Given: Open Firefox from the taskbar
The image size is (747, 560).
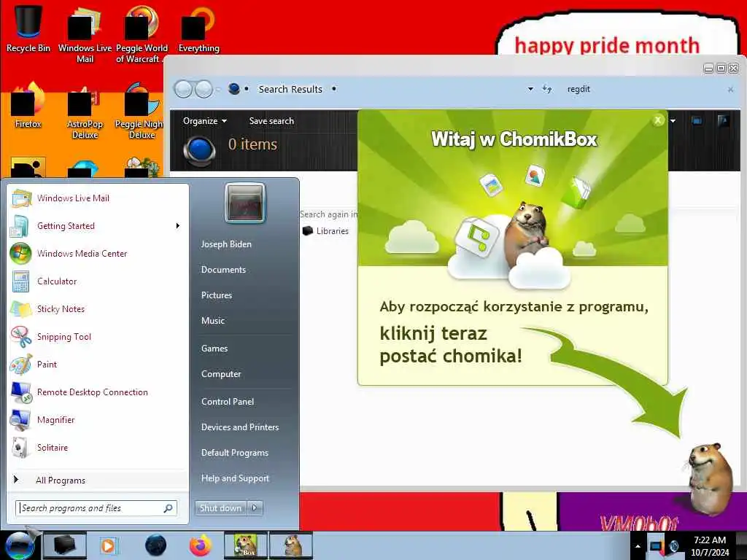Looking at the screenshot, I should [x=201, y=545].
